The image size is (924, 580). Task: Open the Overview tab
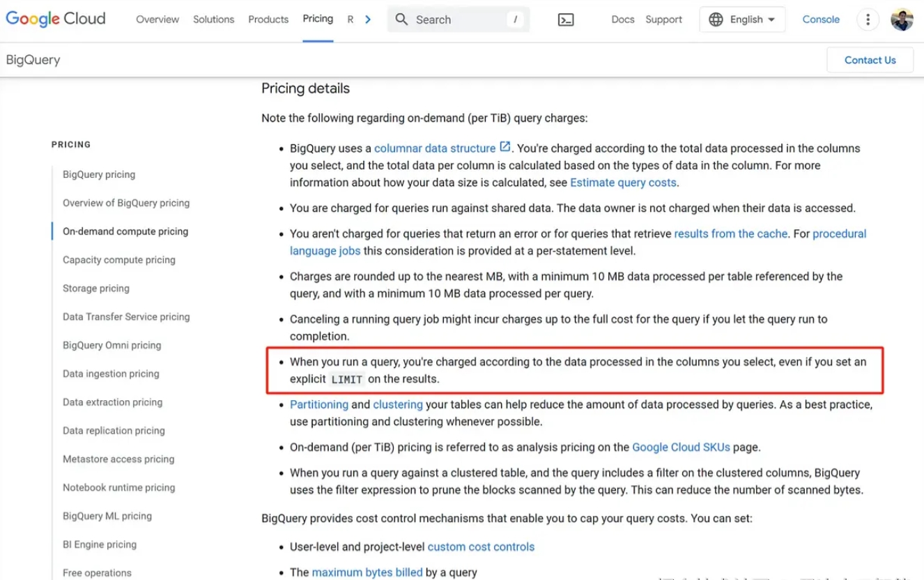click(157, 20)
